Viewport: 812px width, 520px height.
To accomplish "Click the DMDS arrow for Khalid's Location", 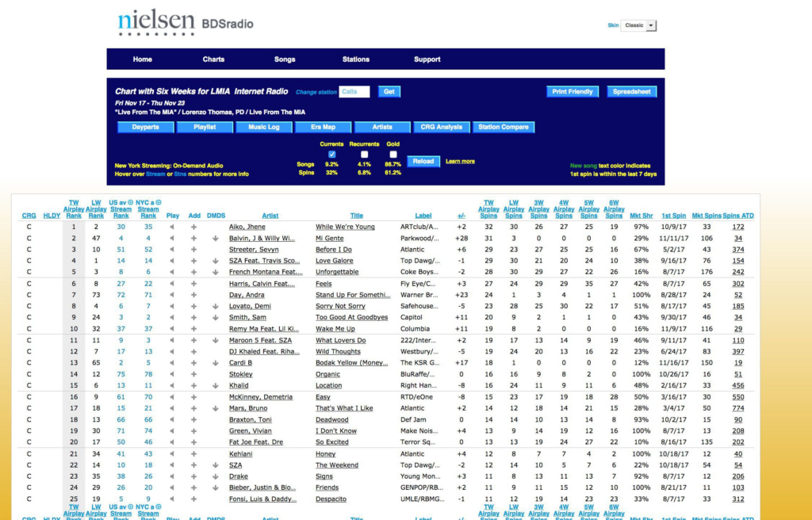I will 216,386.
